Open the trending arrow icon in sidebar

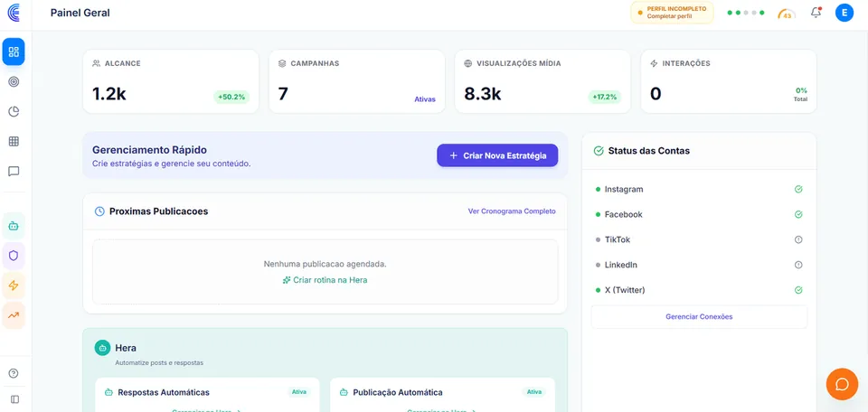click(14, 315)
